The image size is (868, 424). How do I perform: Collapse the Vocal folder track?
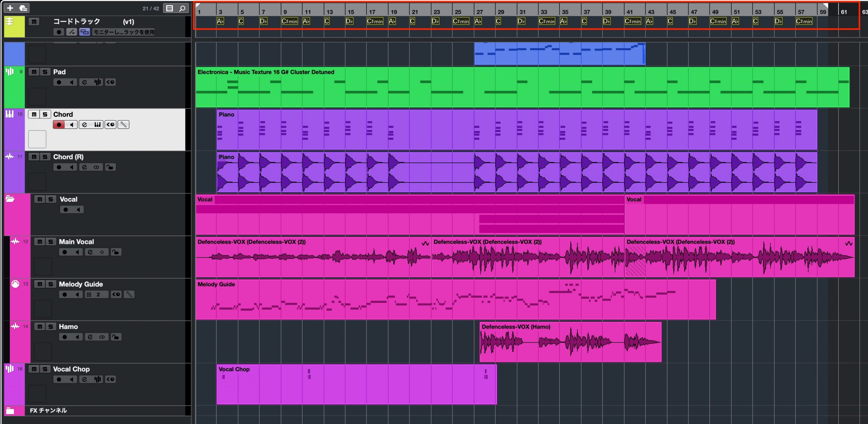10,199
